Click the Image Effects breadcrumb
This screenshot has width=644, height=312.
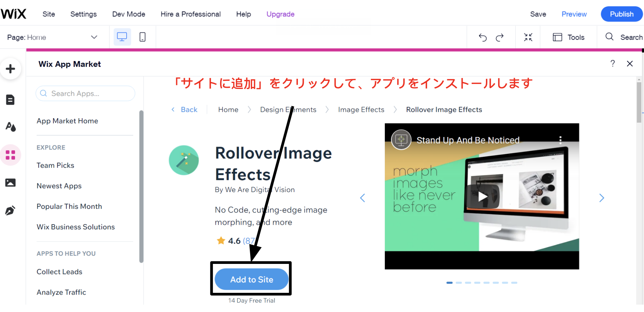click(x=361, y=109)
